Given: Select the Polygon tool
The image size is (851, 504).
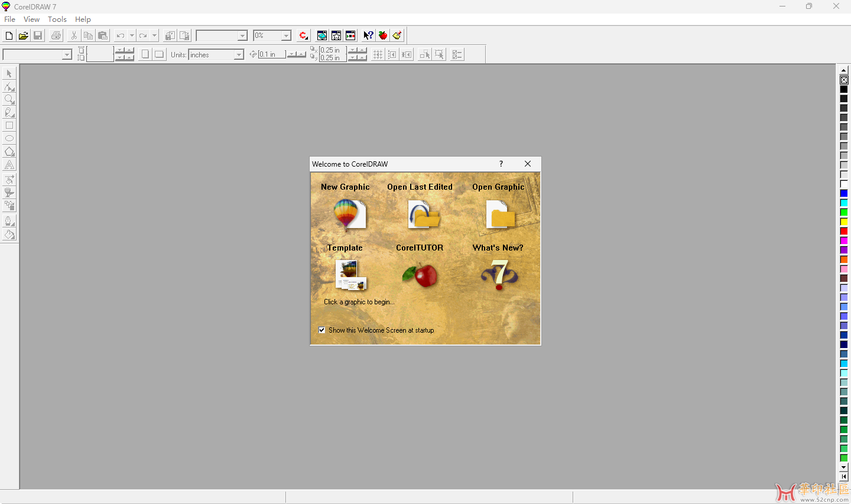Looking at the screenshot, I should [x=9, y=152].
